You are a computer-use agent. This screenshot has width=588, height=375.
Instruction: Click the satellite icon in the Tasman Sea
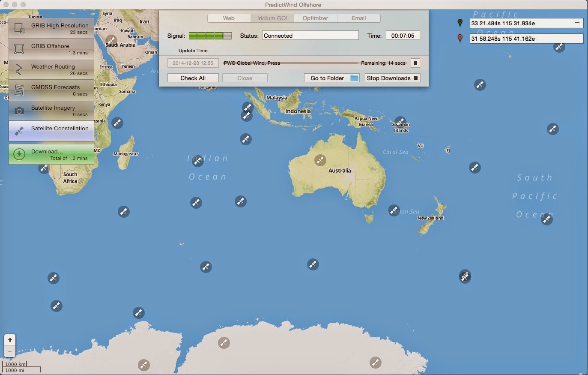[x=394, y=210]
